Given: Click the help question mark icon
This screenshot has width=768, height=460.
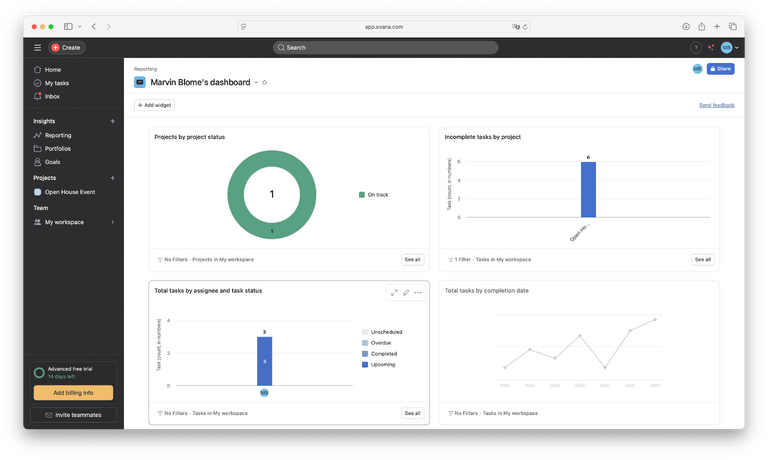Looking at the screenshot, I should point(696,47).
